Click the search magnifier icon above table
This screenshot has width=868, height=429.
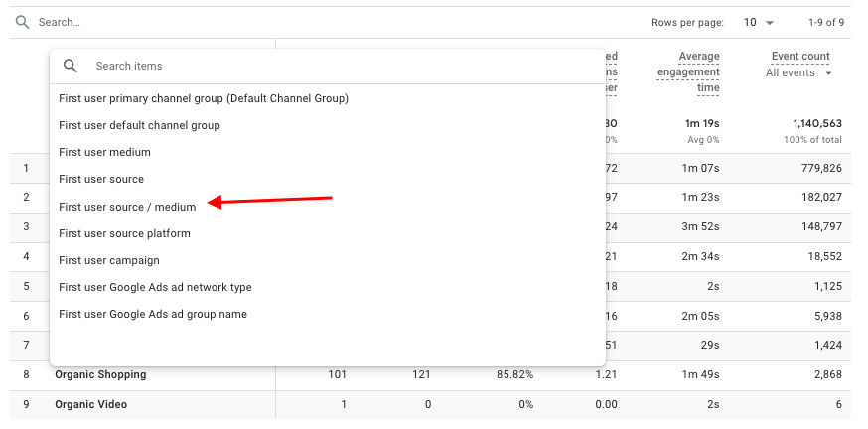pos(22,22)
